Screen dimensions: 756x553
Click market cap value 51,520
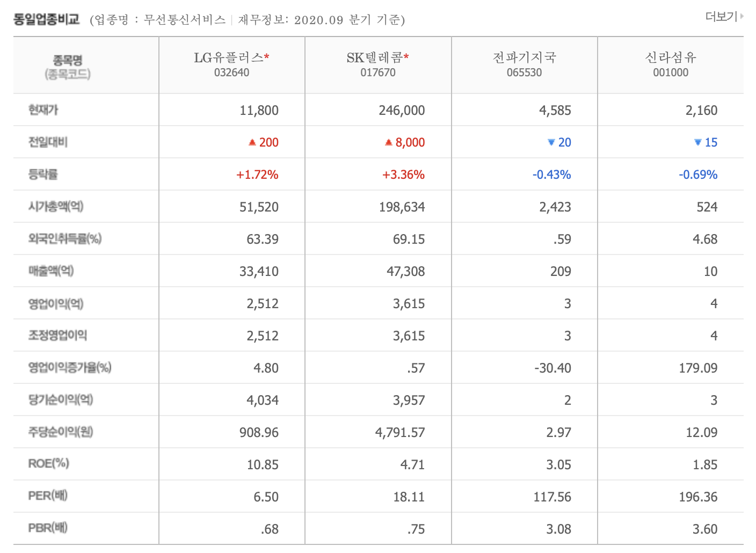pyautogui.click(x=259, y=207)
